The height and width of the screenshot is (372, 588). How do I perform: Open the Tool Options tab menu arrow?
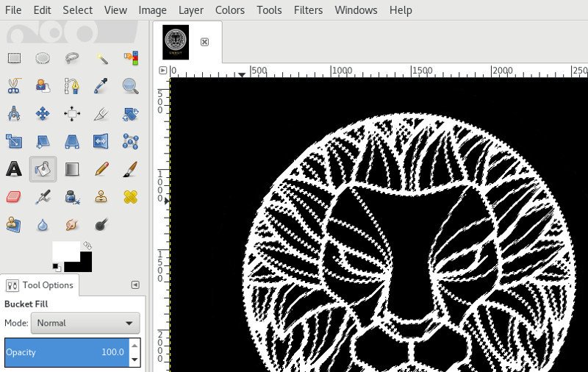pyautogui.click(x=135, y=285)
